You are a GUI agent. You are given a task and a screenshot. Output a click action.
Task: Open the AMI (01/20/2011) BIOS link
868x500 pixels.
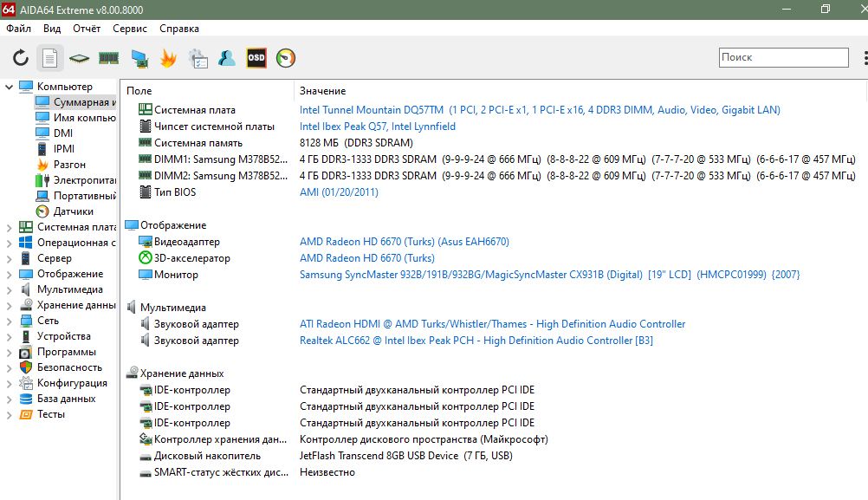pos(339,192)
